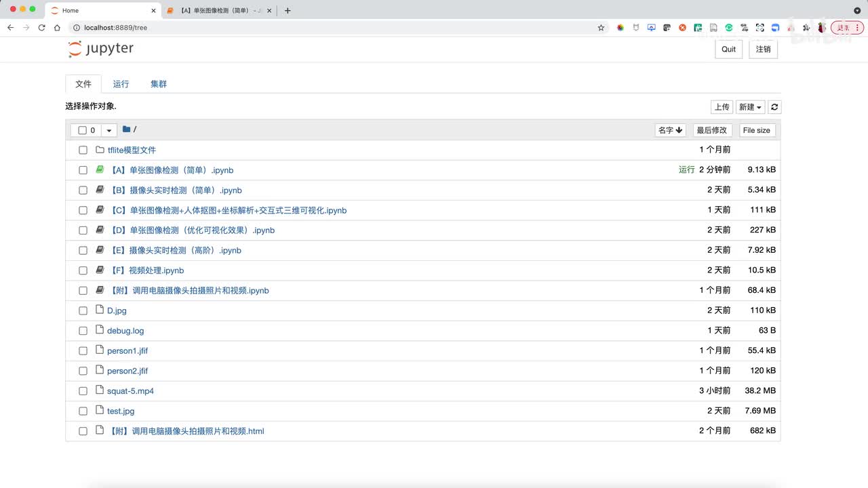Click the file icon next to D.jpg

click(100, 310)
